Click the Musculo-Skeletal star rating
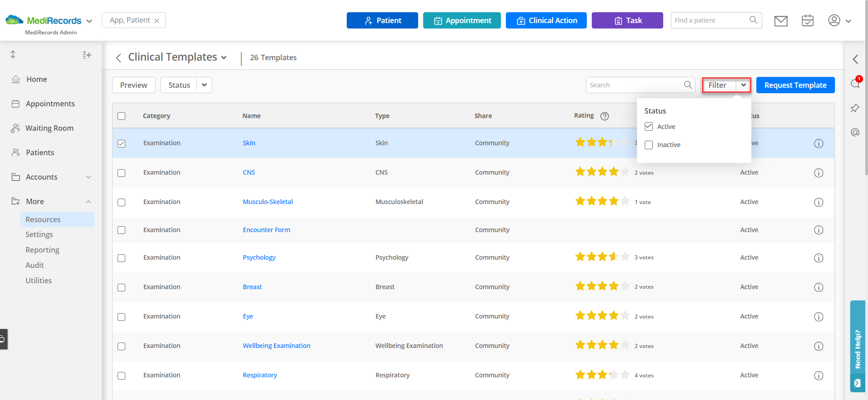Image resolution: width=868 pixels, height=400 pixels. [602, 201]
